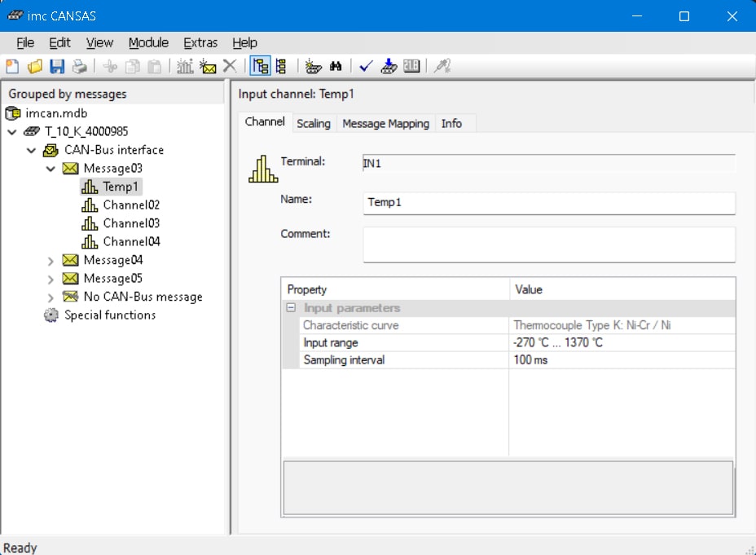Viewport: 756px width, 555px height.
Task: Save configuration with the floppy disk icon
Action: pos(56,67)
